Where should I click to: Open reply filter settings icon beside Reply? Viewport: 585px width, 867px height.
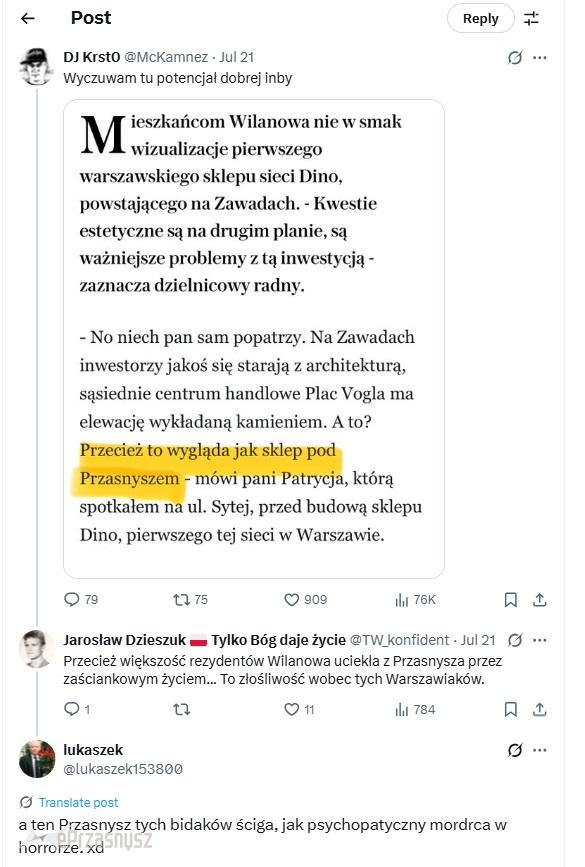click(531, 19)
